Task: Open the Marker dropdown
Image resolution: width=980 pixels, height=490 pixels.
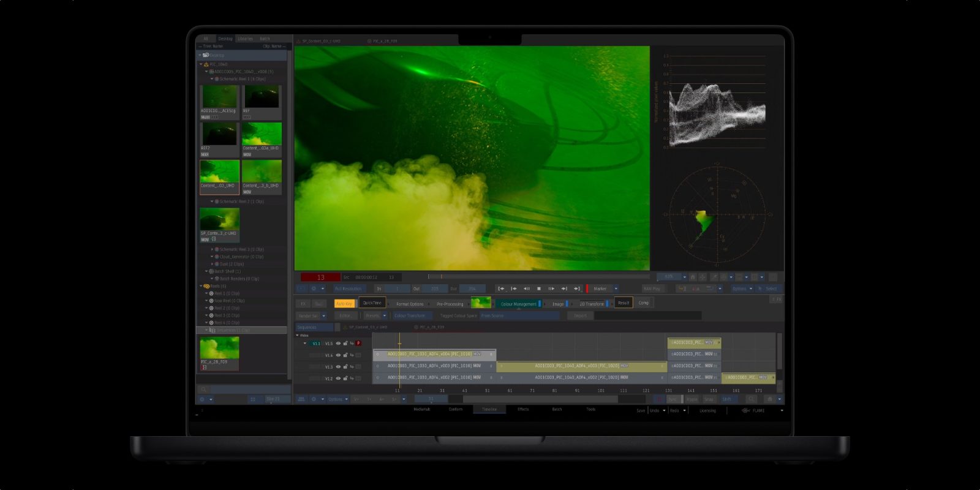Action: 616,288
